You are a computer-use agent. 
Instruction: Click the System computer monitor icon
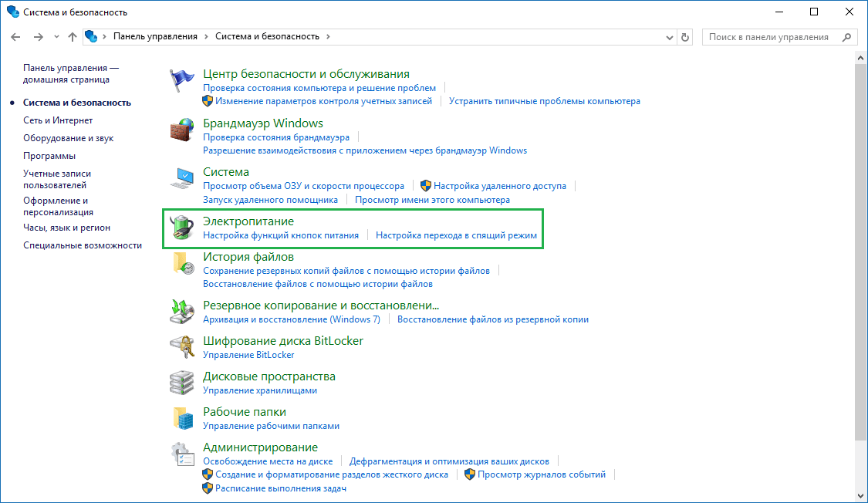pyautogui.click(x=181, y=178)
